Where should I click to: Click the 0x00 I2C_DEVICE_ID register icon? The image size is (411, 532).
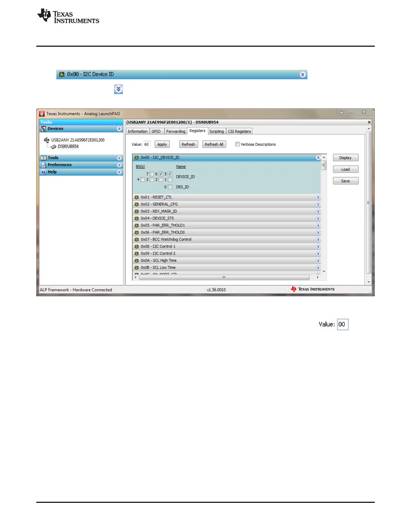[x=137, y=158]
